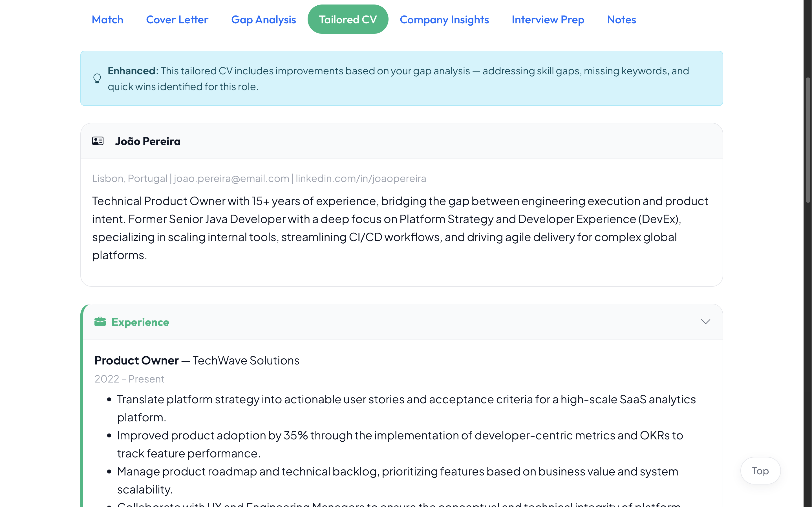Click the briefcase icon next to Experience
This screenshot has width=812, height=507.
coord(100,322)
